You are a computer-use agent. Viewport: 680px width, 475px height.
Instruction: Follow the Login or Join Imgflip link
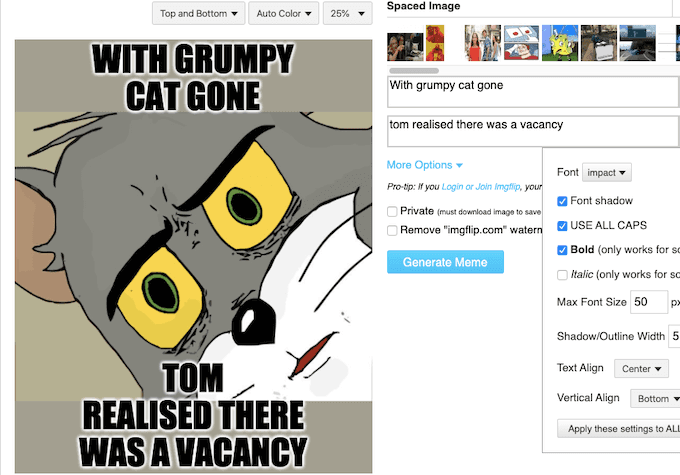point(481,187)
